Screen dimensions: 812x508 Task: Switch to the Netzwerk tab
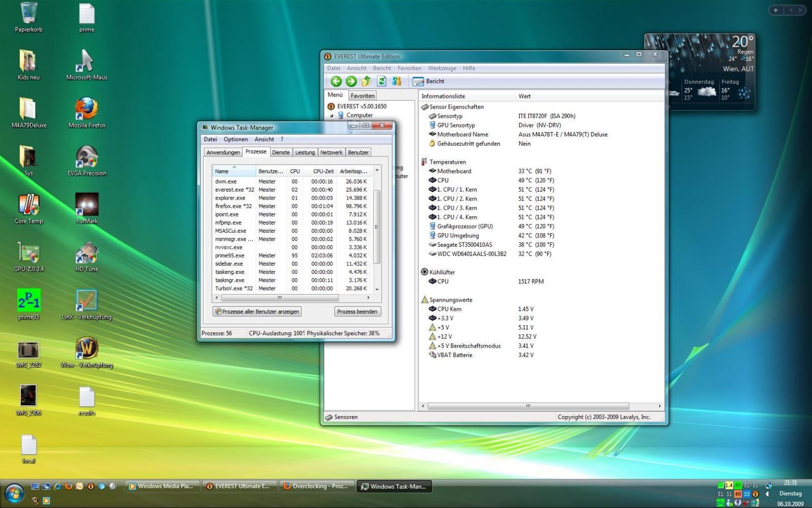[x=331, y=152]
